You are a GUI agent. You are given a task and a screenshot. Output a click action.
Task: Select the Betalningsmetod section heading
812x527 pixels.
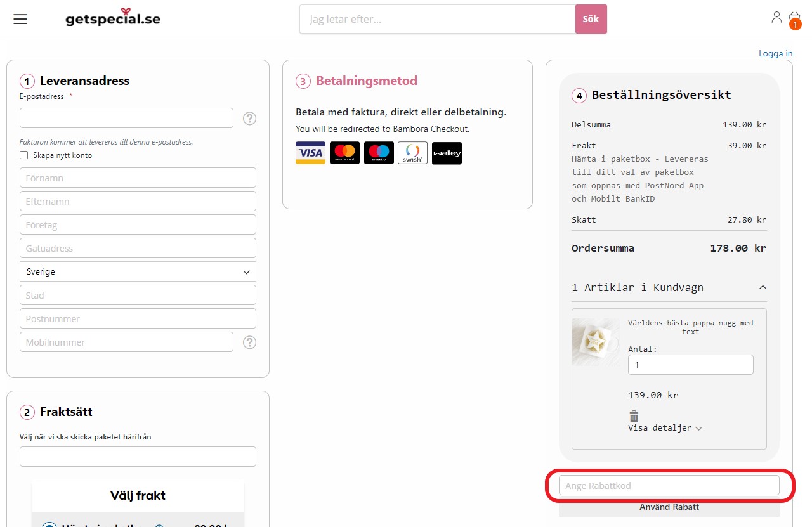point(367,81)
